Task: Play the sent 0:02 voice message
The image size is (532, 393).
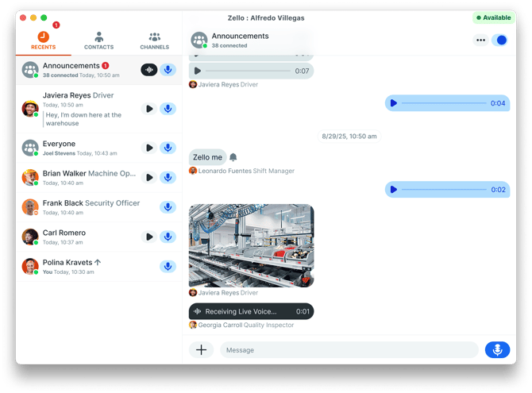Action: point(394,190)
